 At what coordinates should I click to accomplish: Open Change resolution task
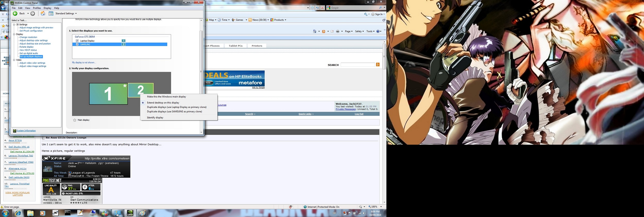pyautogui.click(x=28, y=37)
